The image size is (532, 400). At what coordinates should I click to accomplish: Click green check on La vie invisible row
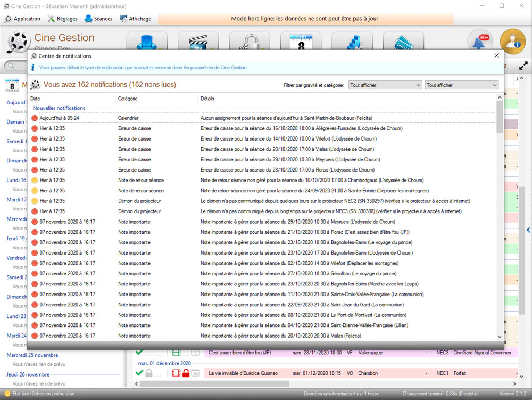(x=139, y=373)
